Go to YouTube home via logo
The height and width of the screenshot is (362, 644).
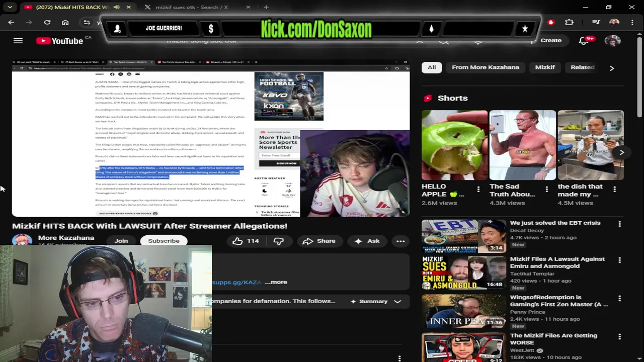click(59, 41)
